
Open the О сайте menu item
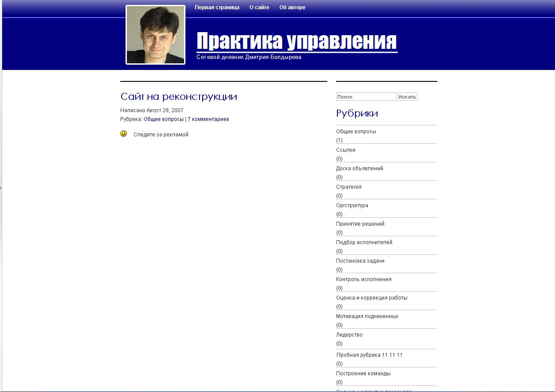[x=259, y=7]
